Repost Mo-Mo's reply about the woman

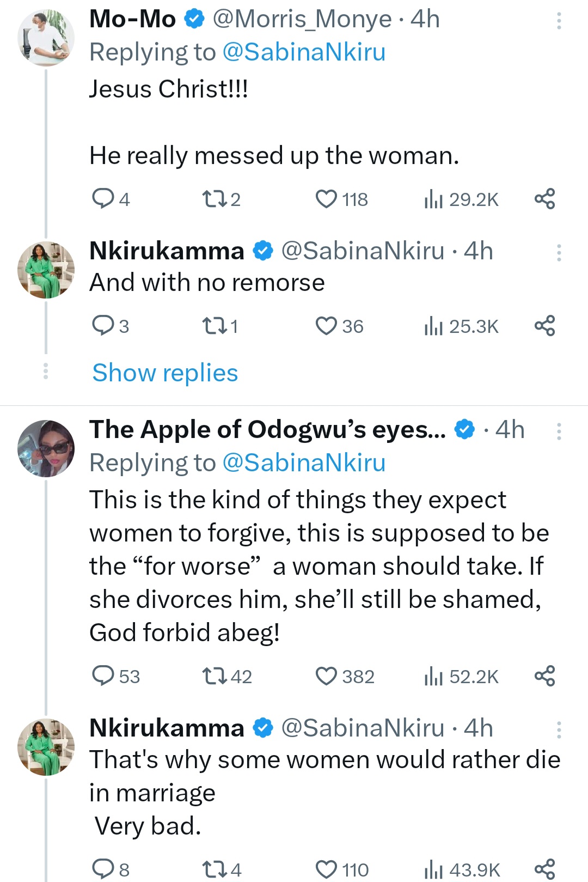click(x=211, y=199)
